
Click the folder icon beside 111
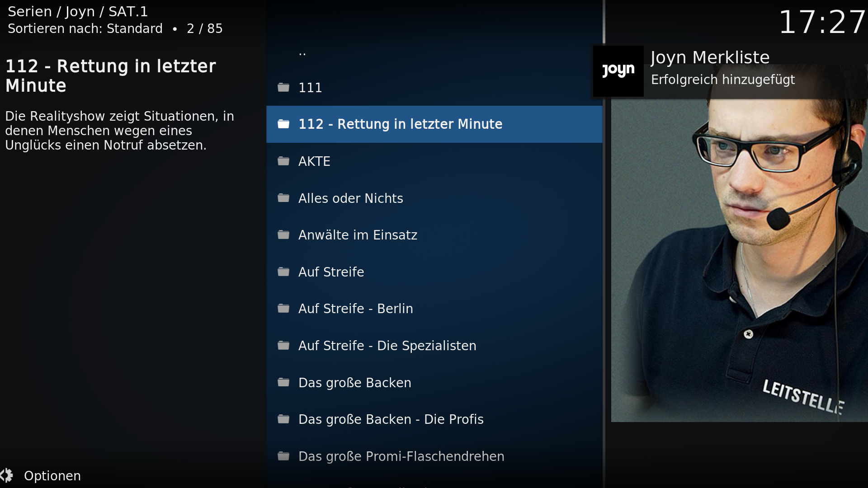(283, 87)
